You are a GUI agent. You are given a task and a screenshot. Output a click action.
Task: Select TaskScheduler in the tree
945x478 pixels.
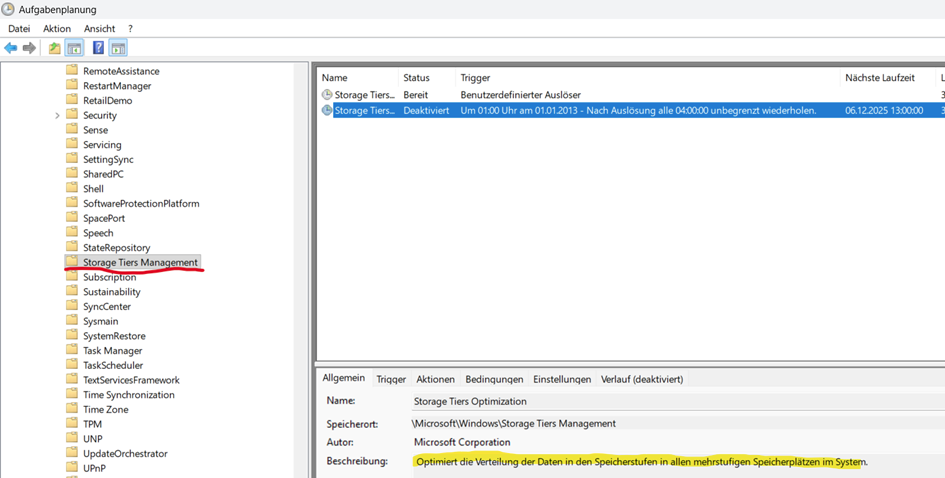coord(113,365)
